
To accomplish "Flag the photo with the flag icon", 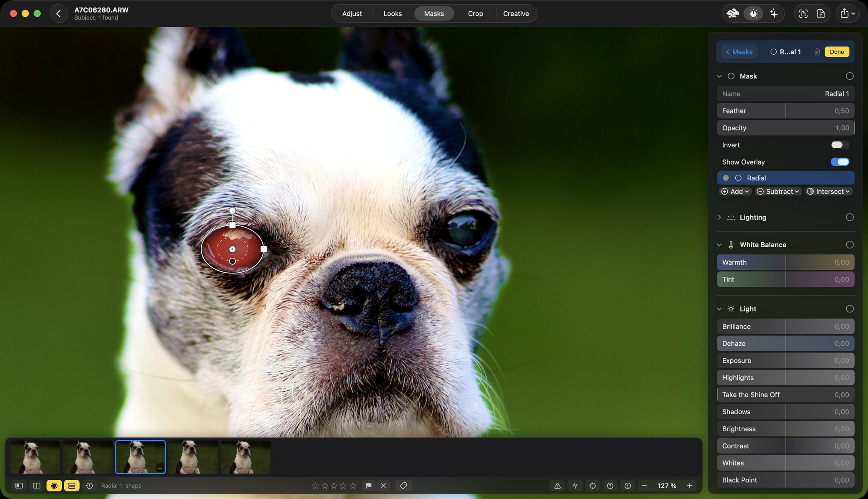I will (368, 486).
